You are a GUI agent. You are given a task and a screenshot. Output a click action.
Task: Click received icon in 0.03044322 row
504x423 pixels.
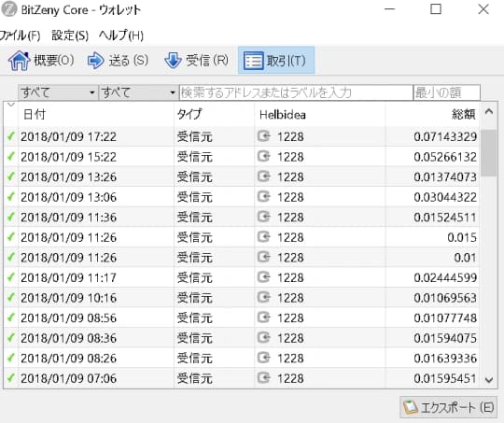[264, 196]
